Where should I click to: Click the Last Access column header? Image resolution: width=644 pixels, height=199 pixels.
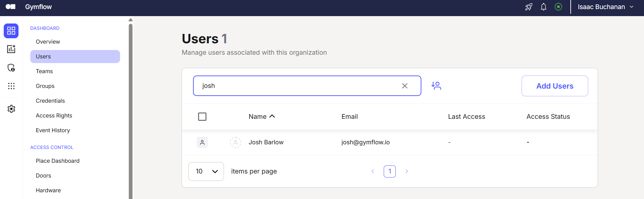point(466,116)
